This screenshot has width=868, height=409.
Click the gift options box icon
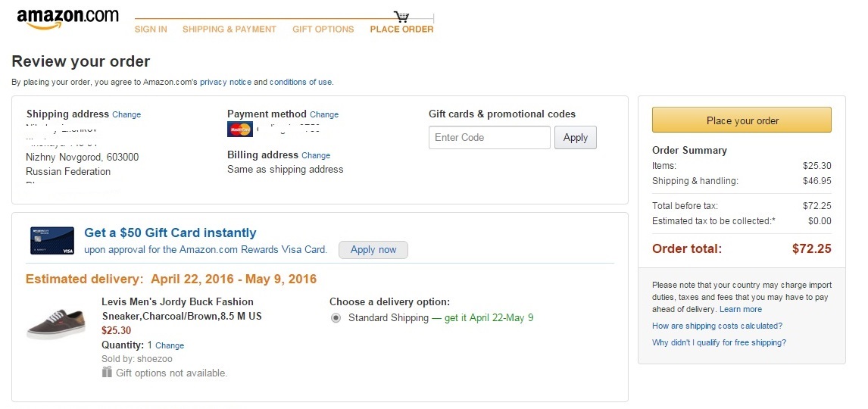click(107, 372)
